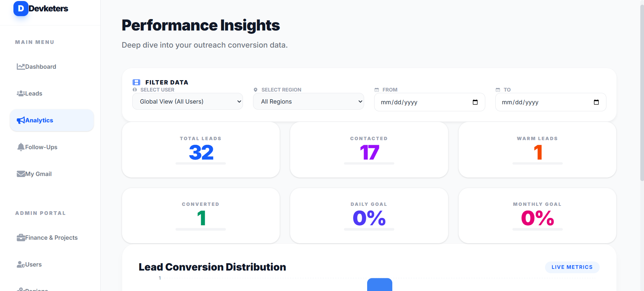Viewport: 644px width, 291px height.
Task: Click the Daily Goal 0% value
Action: 369,218
